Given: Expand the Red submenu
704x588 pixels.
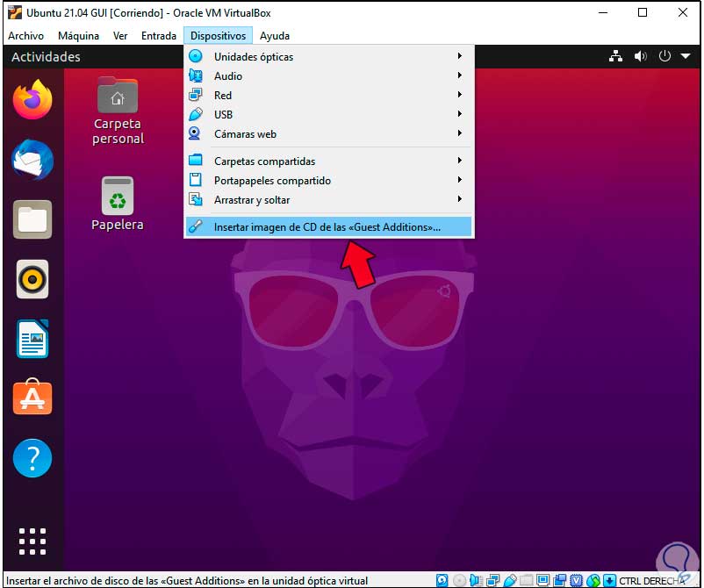Looking at the screenshot, I should pyautogui.click(x=328, y=95).
